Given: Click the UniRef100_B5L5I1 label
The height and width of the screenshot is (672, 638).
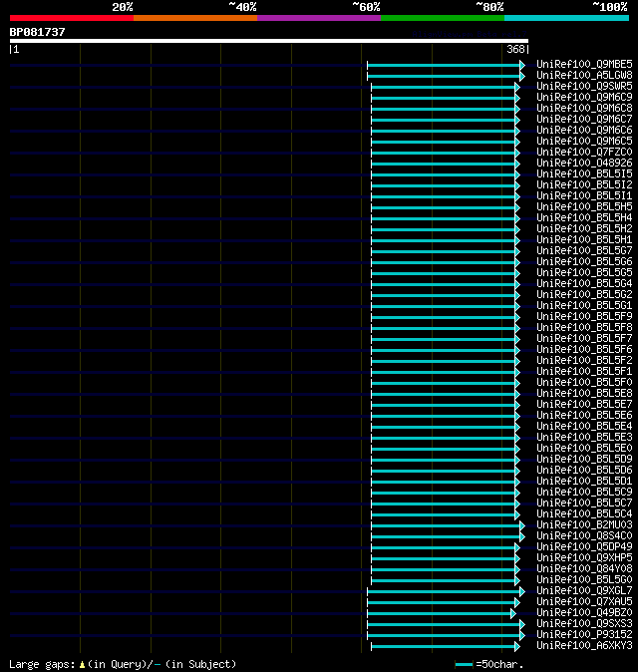Looking at the screenshot, I should (x=584, y=195).
